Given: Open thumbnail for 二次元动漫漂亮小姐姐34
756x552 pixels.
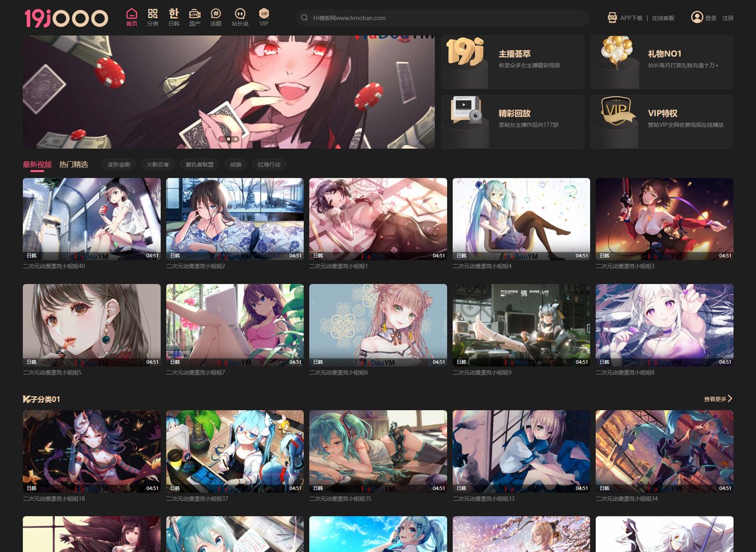Looking at the screenshot, I should 665,451.
